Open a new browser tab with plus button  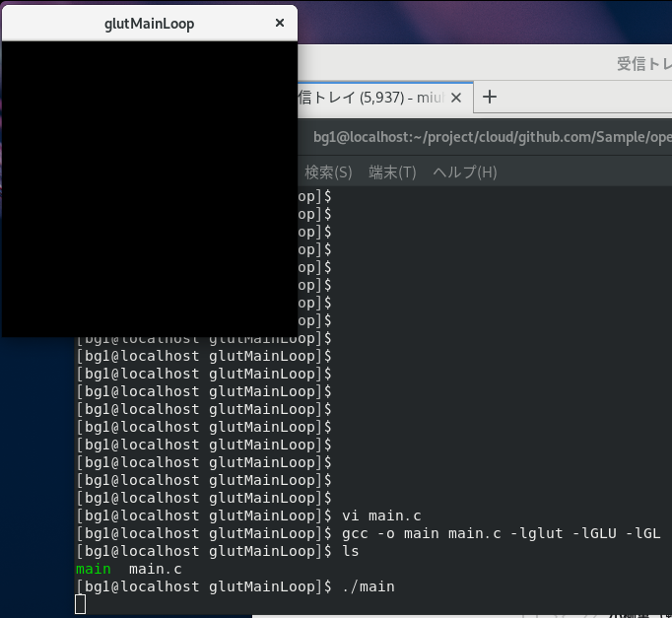click(490, 97)
